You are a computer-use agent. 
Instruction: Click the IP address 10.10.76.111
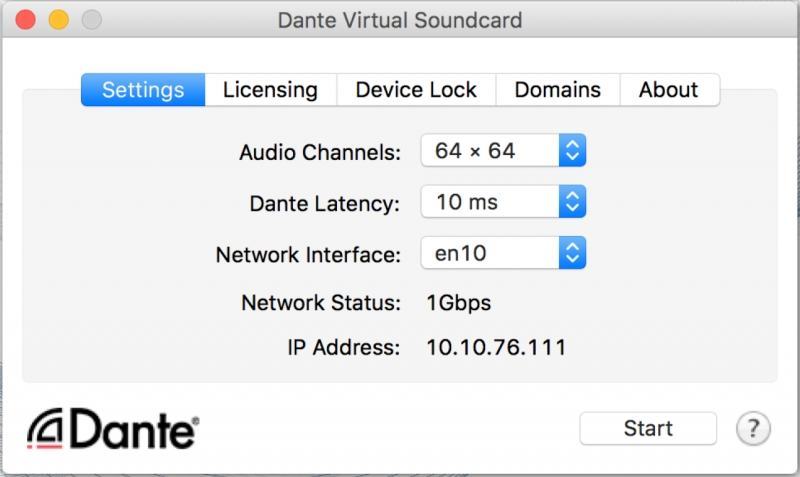[496, 347]
